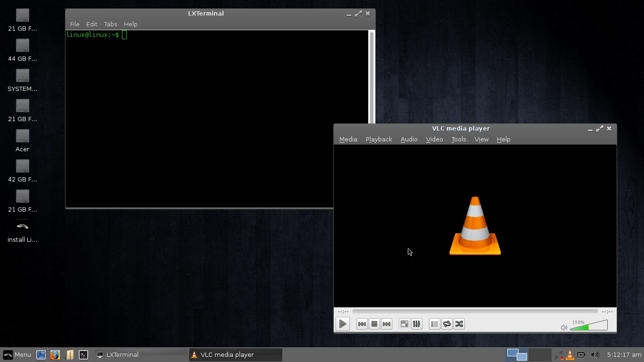Toggle VLC fullscreen video button
Viewport: 644px width, 362px height.
tap(405, 324)
